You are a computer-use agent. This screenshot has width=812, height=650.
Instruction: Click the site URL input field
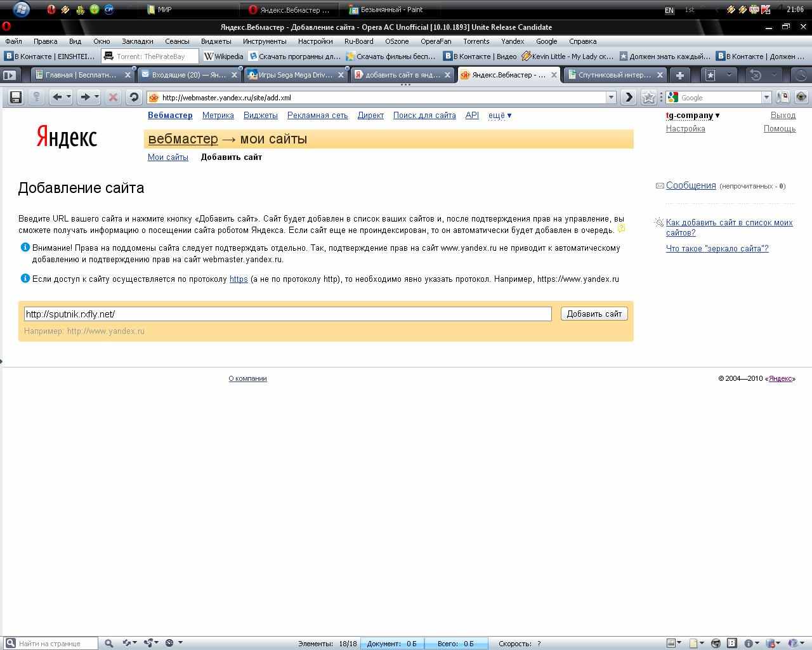click(x=287, y=314)
